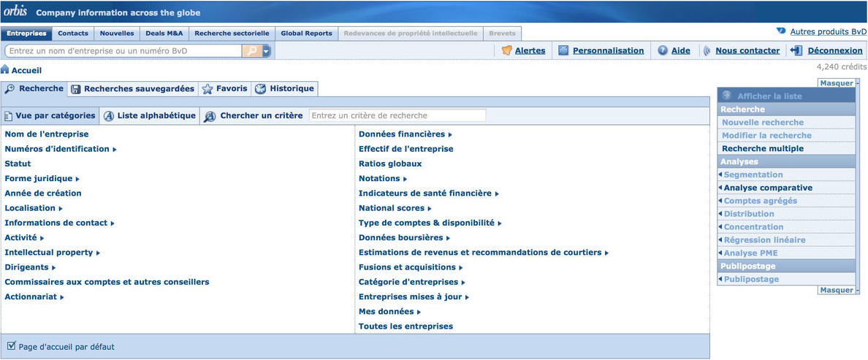Open dropdown arrow beside the search button
Image resolution: width=868 pixels, height=360 pixels.
coord(267,51)
